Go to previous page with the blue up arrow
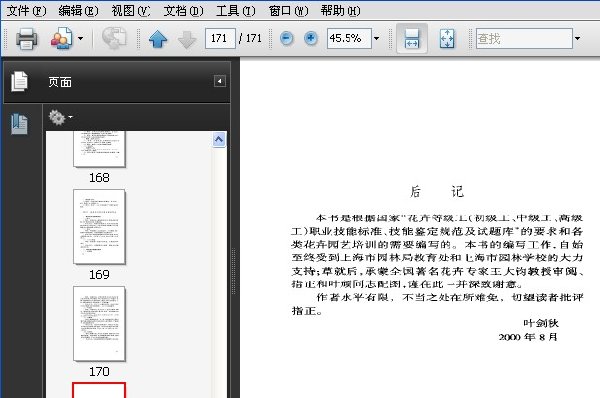This screenshot has height=398, width=600. click(158, 39)
